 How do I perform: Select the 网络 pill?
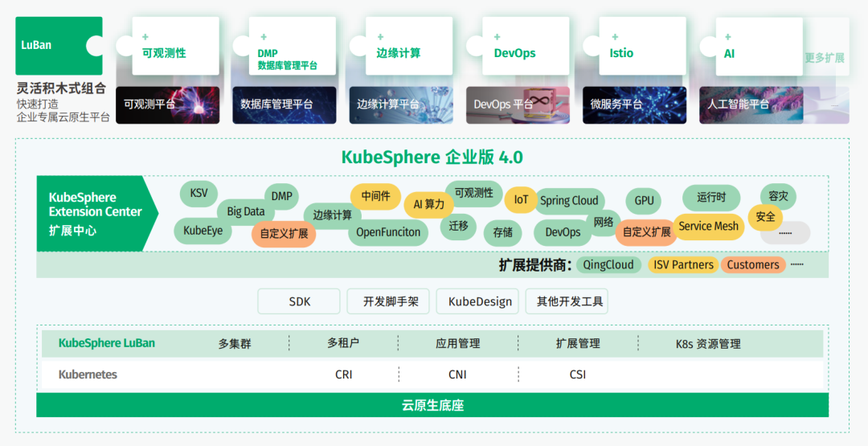pyautogui.click(x=604, y=223)
